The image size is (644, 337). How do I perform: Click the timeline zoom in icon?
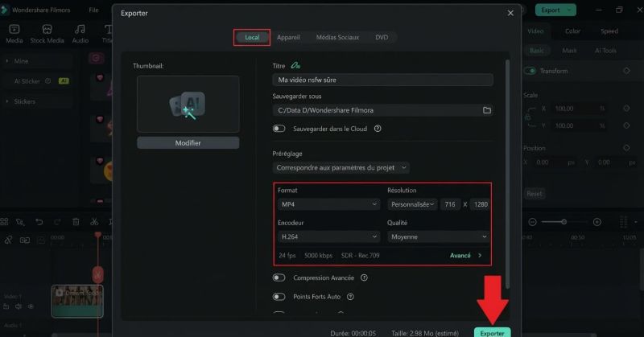pyautogui.click(x=597, y=222)
